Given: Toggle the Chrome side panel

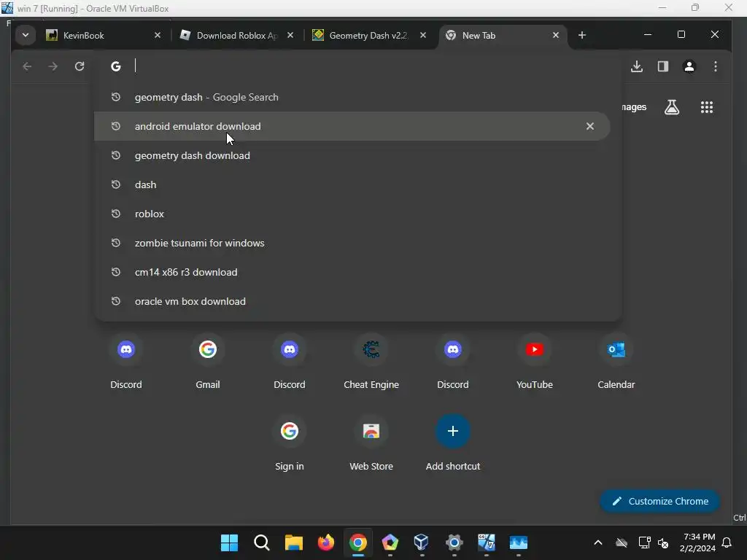Looking at the screenshot, I should [662, 66].
